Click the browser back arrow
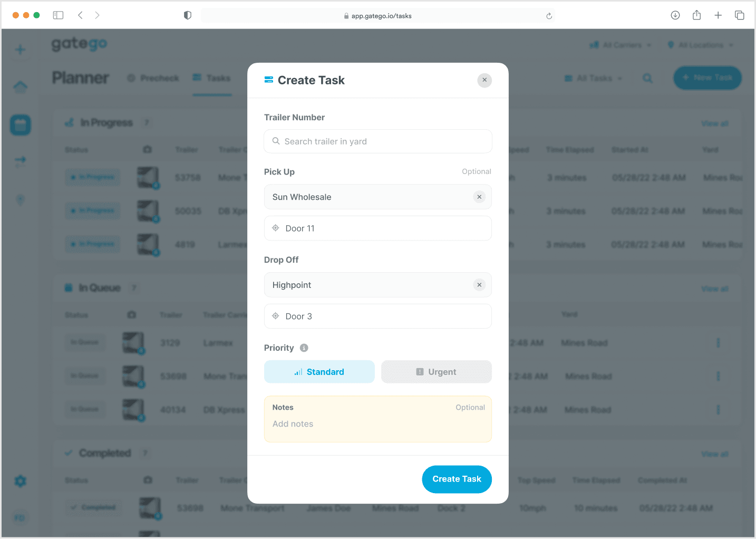The height and width of the screenshot is (539, 756). (x=80, y=15)
